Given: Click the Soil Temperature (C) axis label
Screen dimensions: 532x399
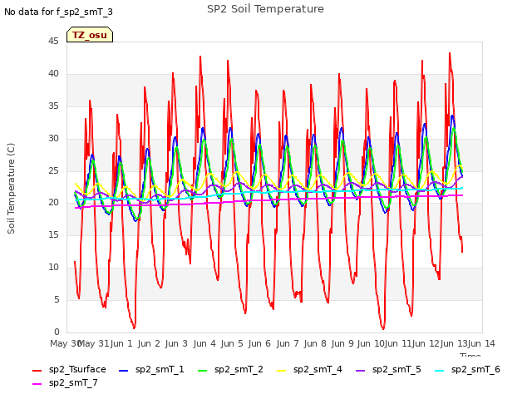Looking at the screenshot, I should (x=11, y=189).
